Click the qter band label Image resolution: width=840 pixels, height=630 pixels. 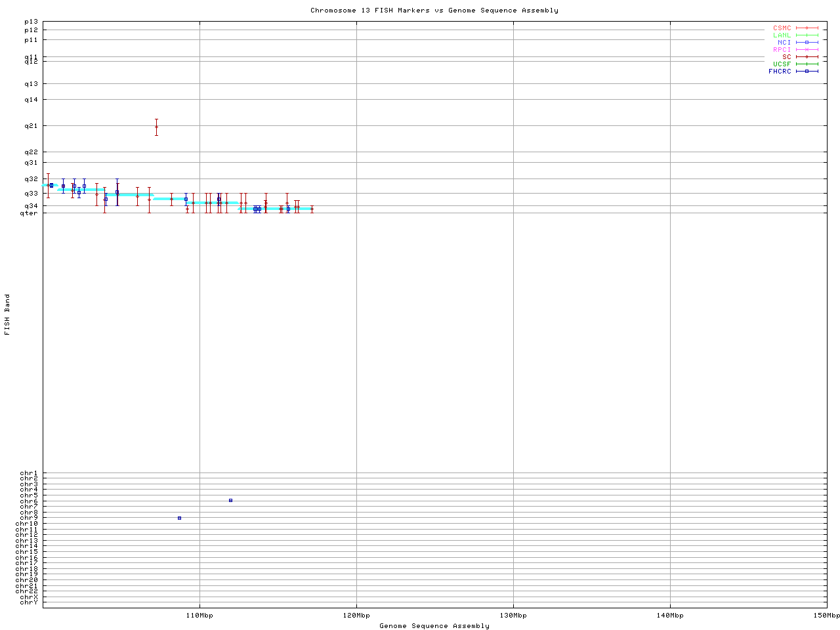pos(30,213)
